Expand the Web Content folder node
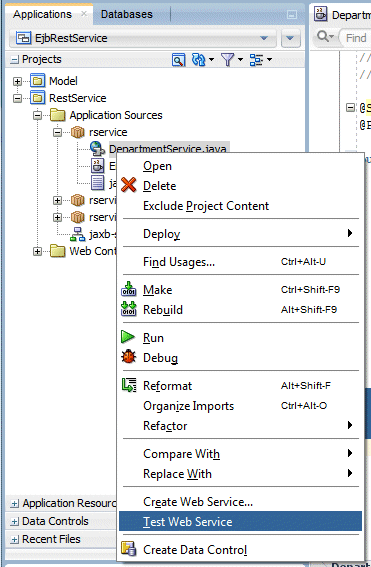The image size is (371, 567). 38,251
